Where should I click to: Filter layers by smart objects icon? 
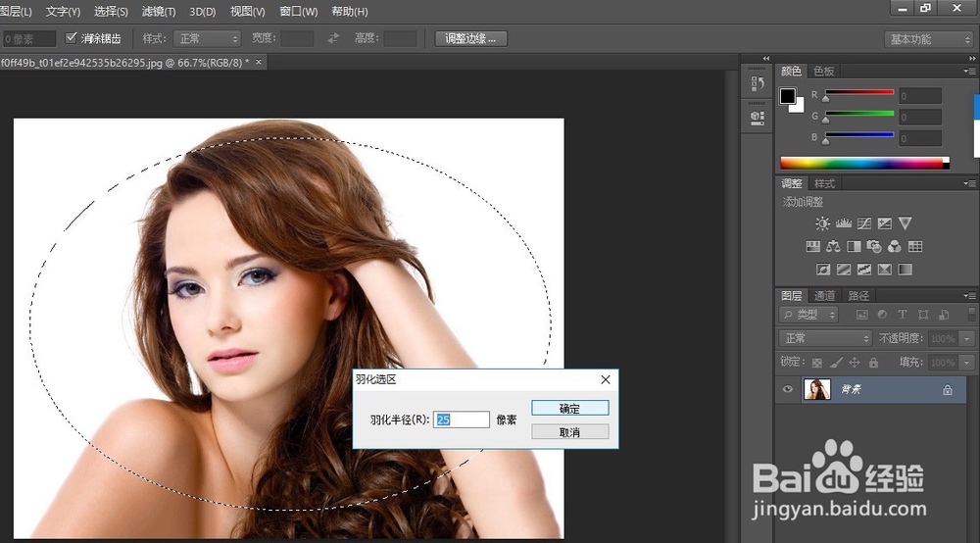944,315
